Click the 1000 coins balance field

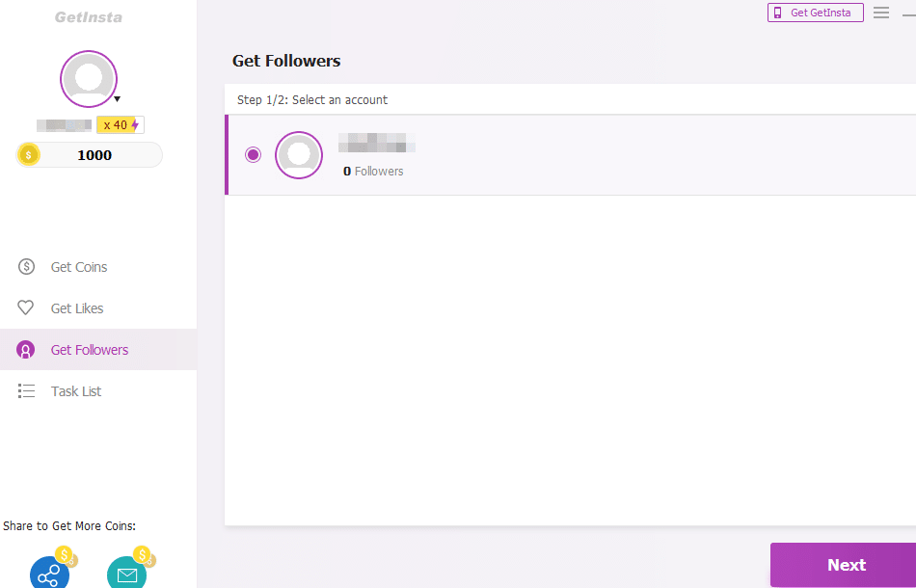(x=89, y=155)
